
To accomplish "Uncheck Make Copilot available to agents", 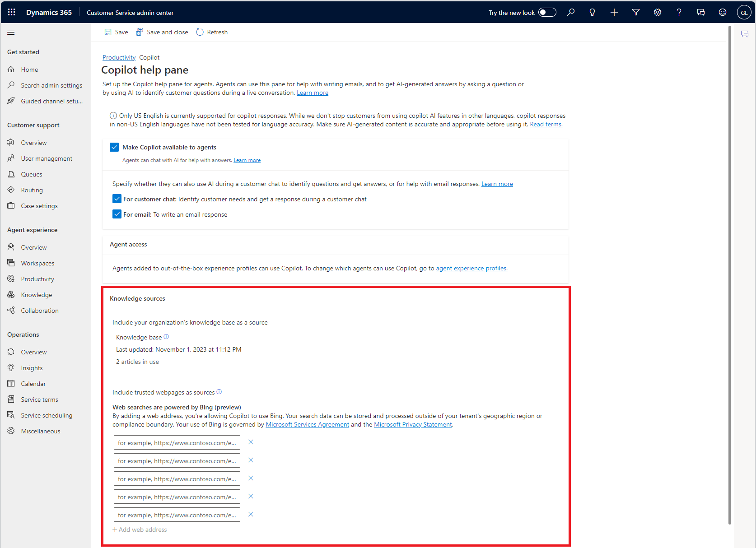I will point(114,147).
